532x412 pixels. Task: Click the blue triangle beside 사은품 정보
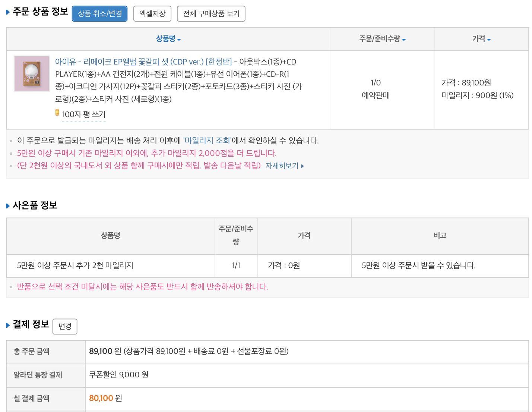[8, 206]
